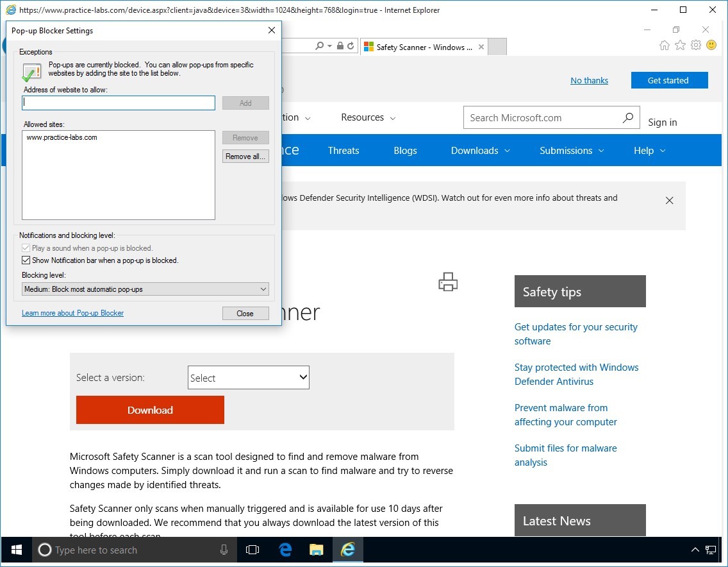
Task: Open a new blank tab
Action: tap(497, 47)
